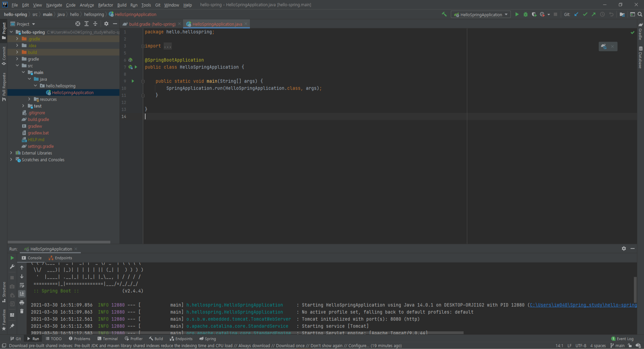Image resolution: width=644 pixels, height=349 pixels.
Task: Print console output with printer icon
Action: click(x=22, y=303)
